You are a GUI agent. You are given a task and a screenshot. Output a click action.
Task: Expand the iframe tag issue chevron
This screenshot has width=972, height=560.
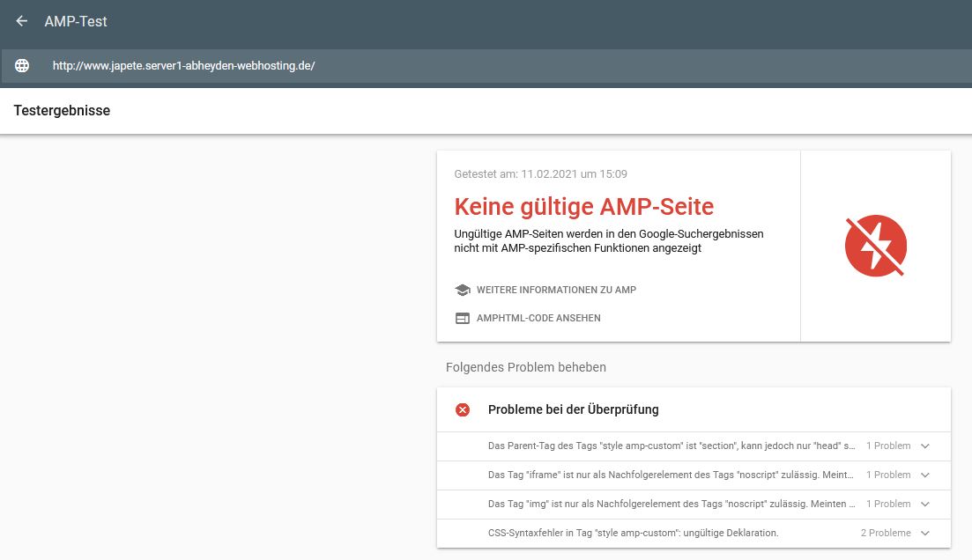(x=924, y=475)
